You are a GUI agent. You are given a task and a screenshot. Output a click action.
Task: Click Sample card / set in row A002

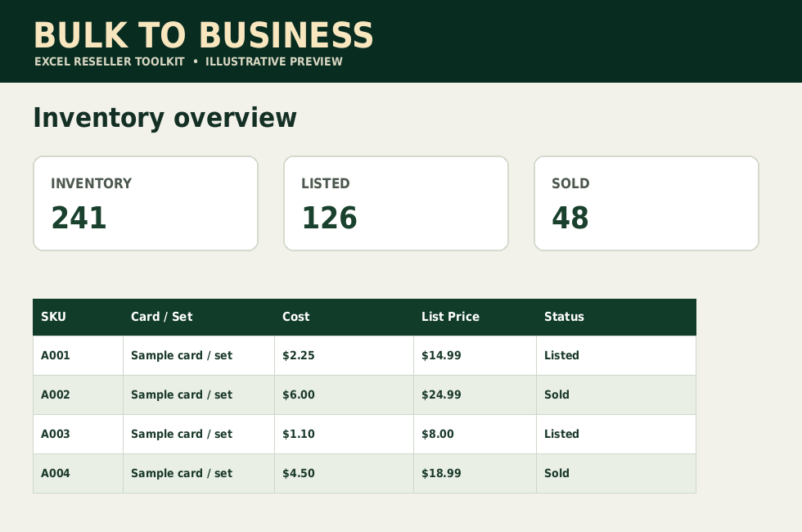198,394
